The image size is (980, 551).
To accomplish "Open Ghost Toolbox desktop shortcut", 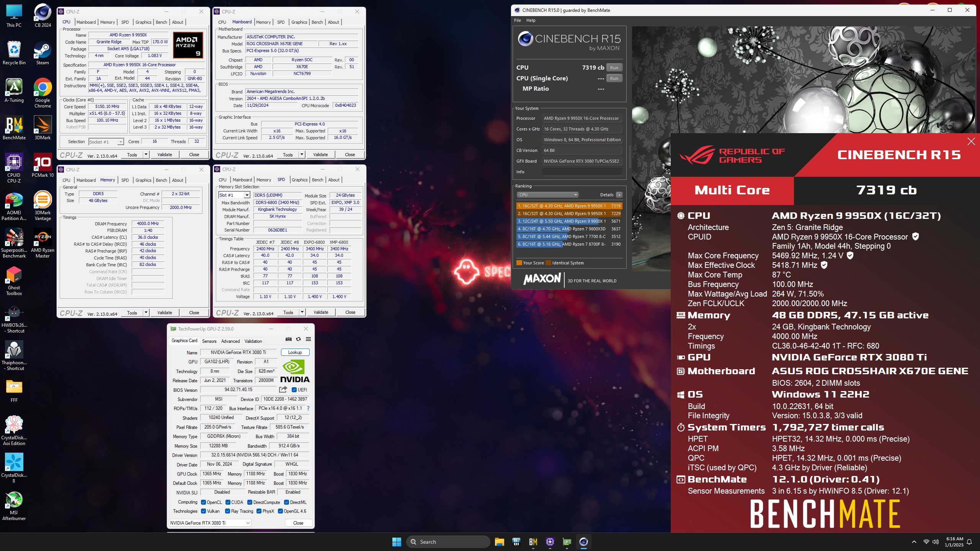I will tap(14, 280).
